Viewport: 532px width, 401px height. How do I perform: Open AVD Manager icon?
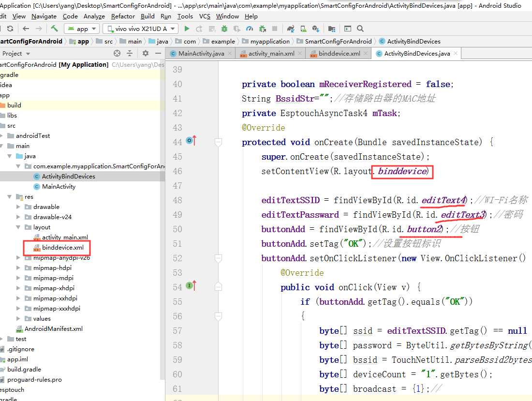303,29
